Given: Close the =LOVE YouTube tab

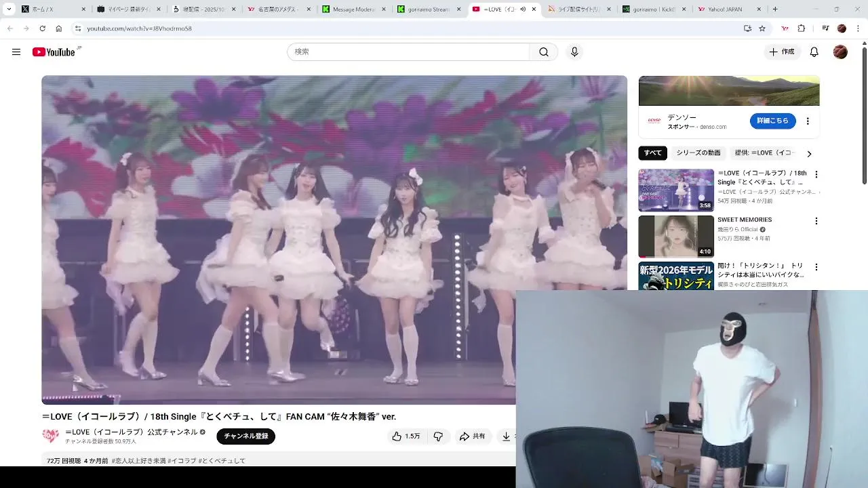Looking at the screenshot, I should point(534,9).
